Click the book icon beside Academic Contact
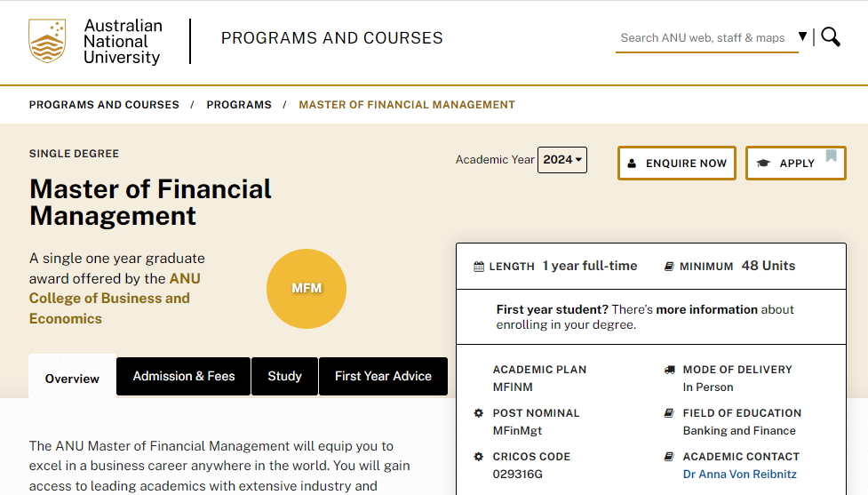Screen dimensions: 868x495 click(x=669, y=457)
